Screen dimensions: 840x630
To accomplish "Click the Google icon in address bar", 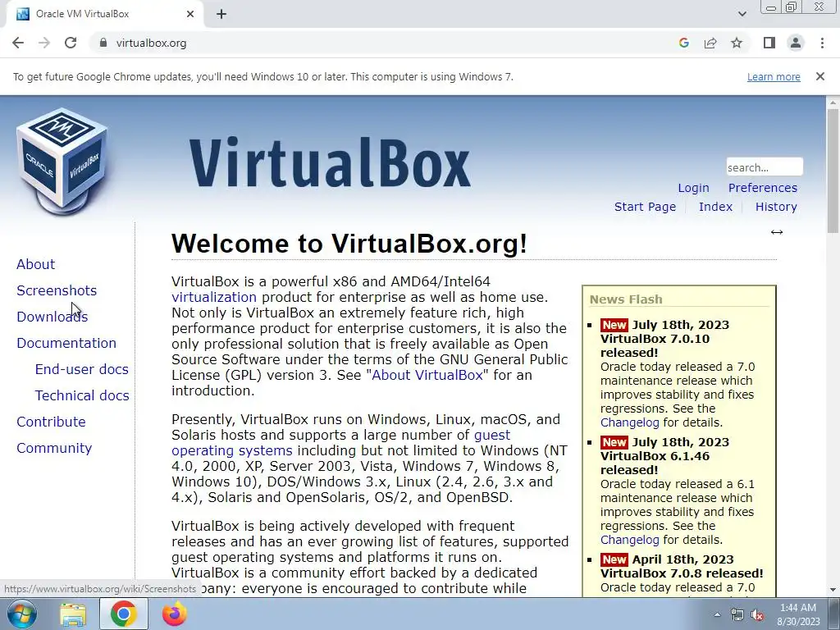I will [x=683, y=43].
